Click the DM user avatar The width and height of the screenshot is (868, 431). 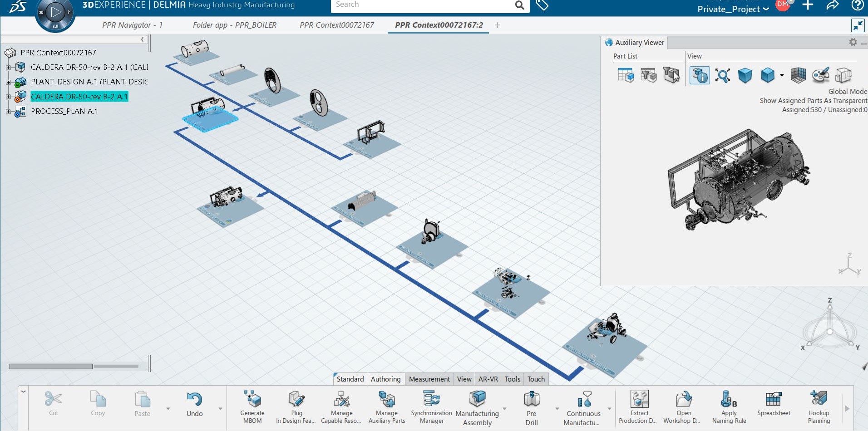tap(783, 5)
